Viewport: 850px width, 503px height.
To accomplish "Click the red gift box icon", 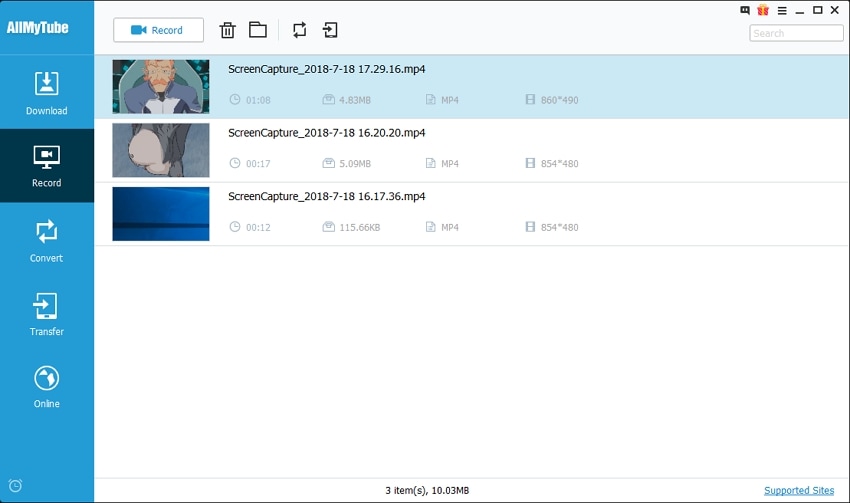I will point(763,10).
